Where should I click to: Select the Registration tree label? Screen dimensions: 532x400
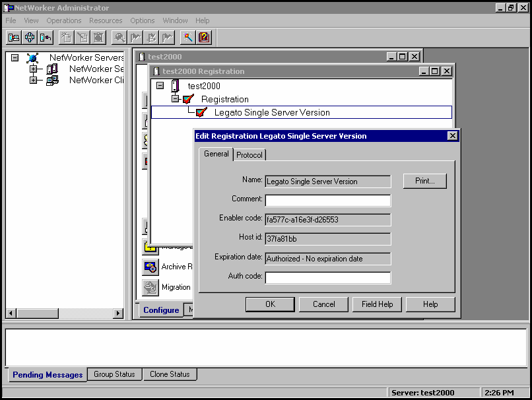(225, 99)
